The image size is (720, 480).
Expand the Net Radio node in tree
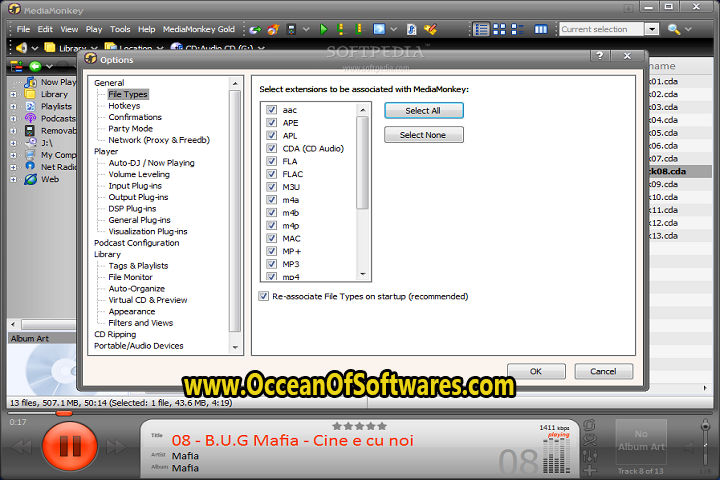click(x=13, y=167)
